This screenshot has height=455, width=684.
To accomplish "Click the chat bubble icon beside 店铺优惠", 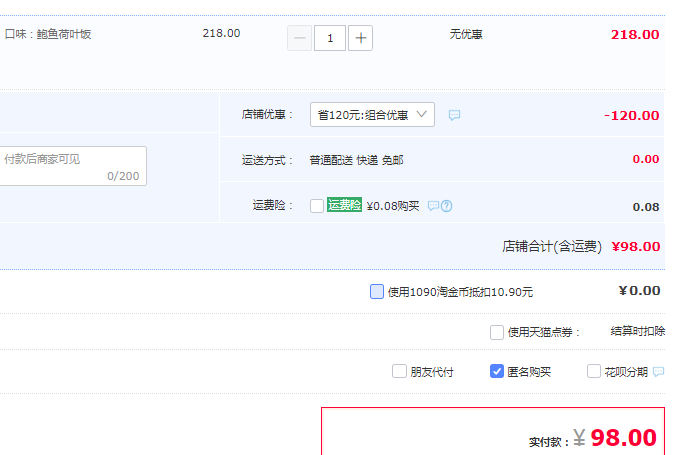I will pyautogui.click(x=454, y=115).
